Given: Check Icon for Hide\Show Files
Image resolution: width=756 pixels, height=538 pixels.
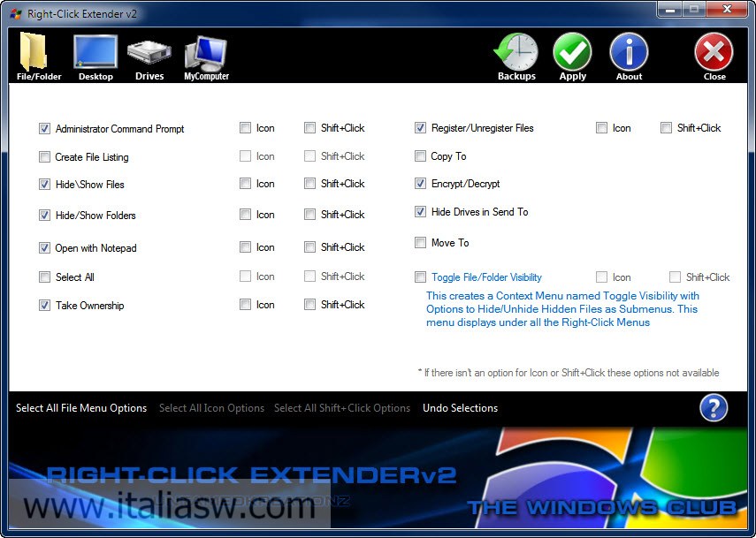Looking at the screenshot, I should [246, 184].
